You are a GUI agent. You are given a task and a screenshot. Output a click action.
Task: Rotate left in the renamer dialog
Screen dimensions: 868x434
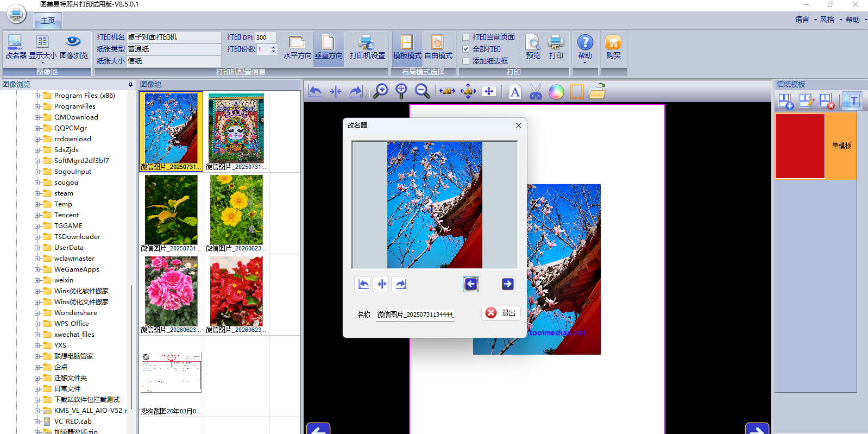(363, 284)
